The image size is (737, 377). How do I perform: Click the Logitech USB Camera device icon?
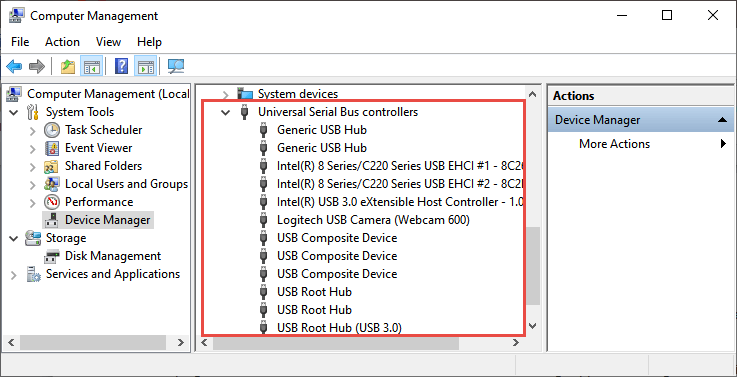point(263,220)
